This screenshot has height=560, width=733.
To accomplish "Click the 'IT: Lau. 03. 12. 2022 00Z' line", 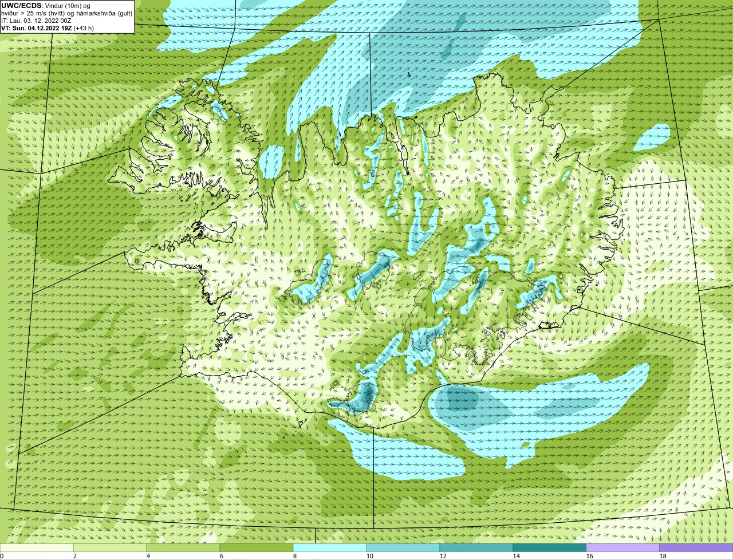I will [x=36, y=20].
